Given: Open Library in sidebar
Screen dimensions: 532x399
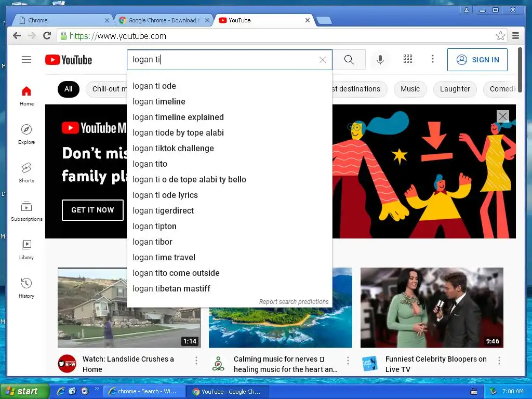Looking at the screenshot, I should (26, 250).
